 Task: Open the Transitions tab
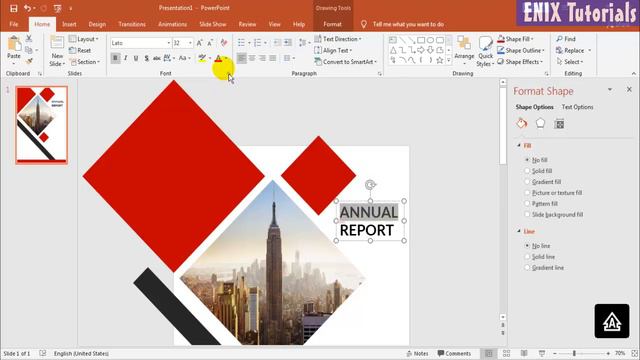pyautogui.click(x=132, y=24)
